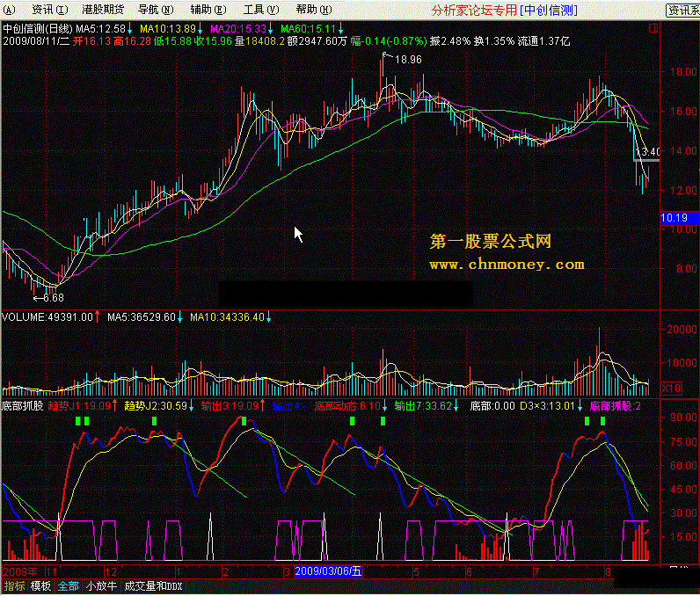Click the 6.68 low price annotation
This screenshot has height=596, width=700.
coord(54,297)
